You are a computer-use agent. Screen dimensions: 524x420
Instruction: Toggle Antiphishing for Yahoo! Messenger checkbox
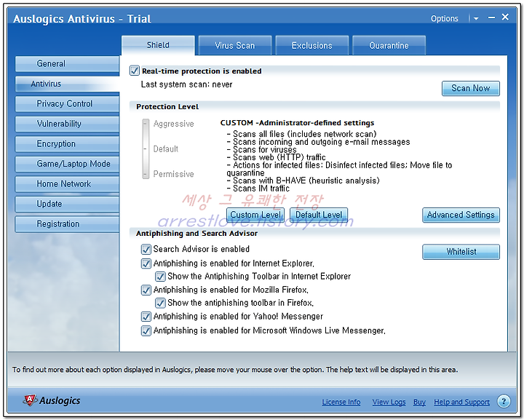pyautogui.click(x=146, y=317)
